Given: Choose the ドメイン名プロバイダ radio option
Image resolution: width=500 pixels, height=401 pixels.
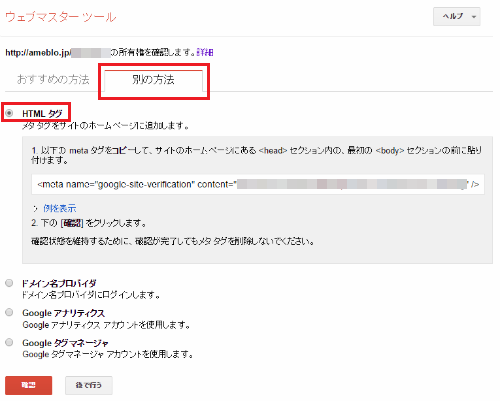Looking at the screenshot, I should pos(9,283).
